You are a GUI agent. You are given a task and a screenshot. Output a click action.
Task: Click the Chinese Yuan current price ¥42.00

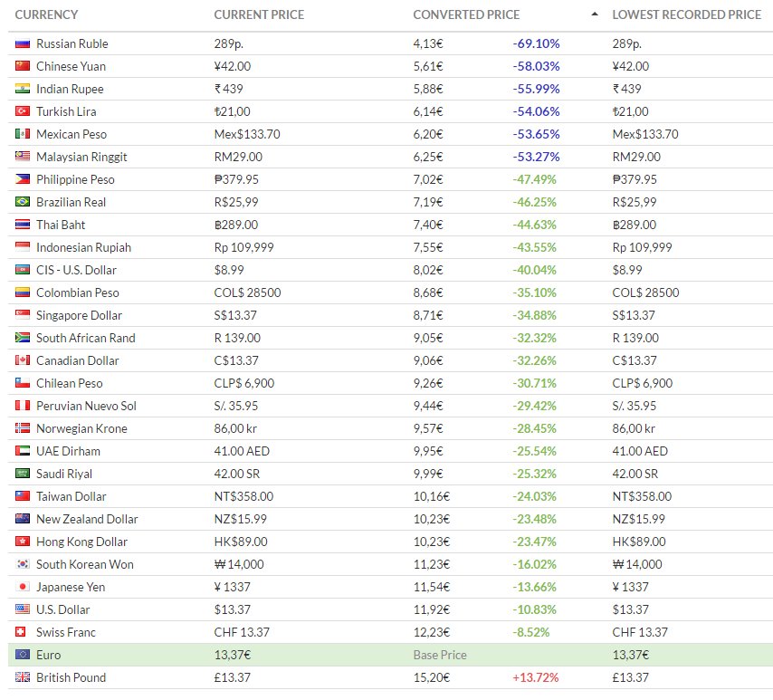233,67
